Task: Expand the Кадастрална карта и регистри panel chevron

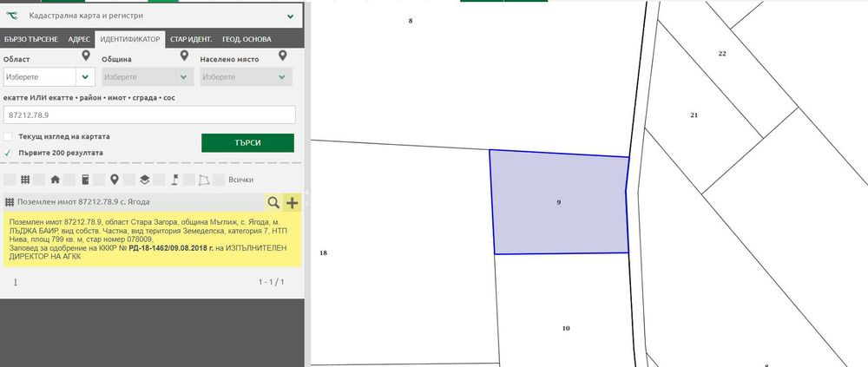Action: point(291,16)
